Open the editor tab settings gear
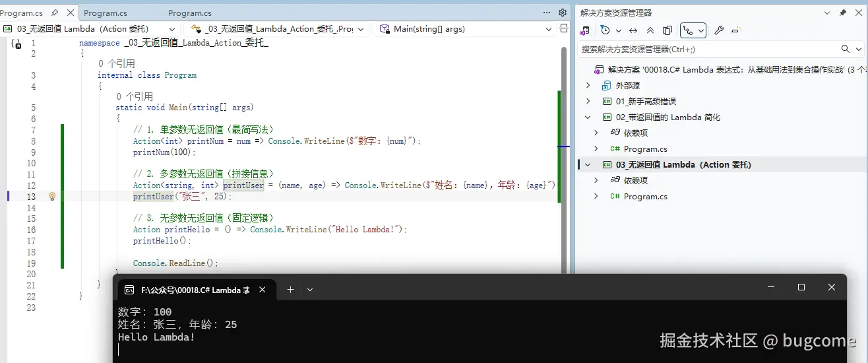 (x=563, y=13)
